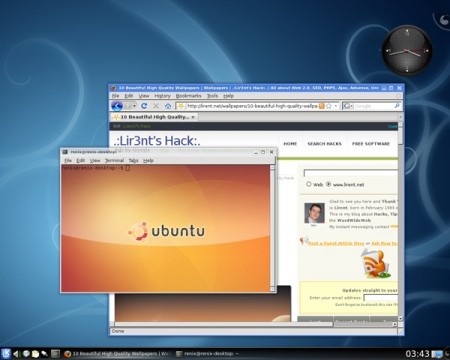
Task: Click the volume speaker icon in panel
Action: point(16,354)
